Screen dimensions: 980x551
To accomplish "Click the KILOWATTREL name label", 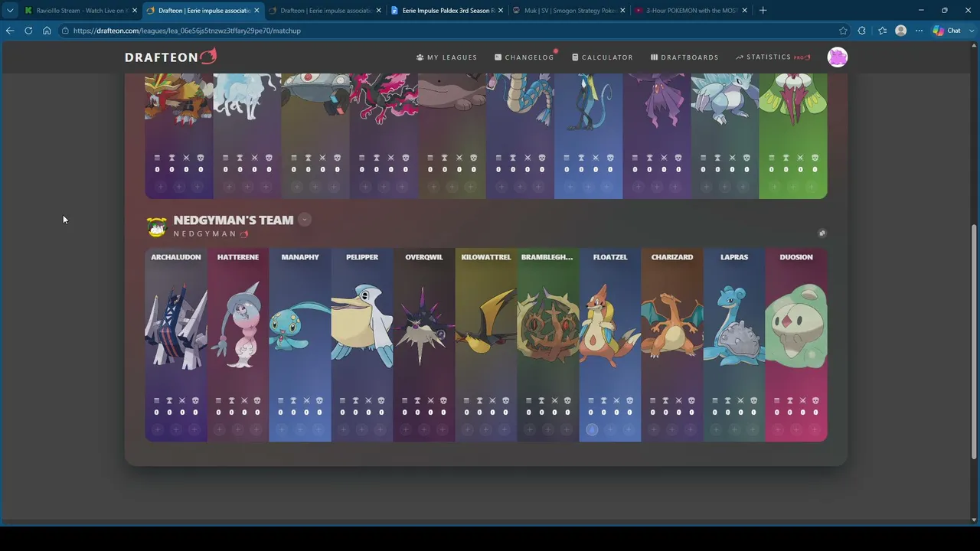I will coord(486,257).
